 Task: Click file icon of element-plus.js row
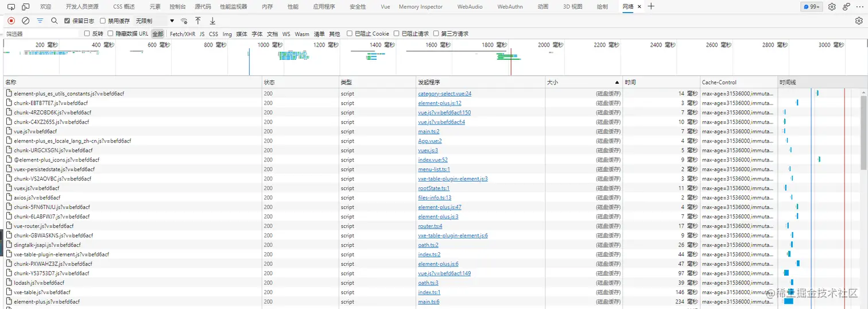(9, 302)
